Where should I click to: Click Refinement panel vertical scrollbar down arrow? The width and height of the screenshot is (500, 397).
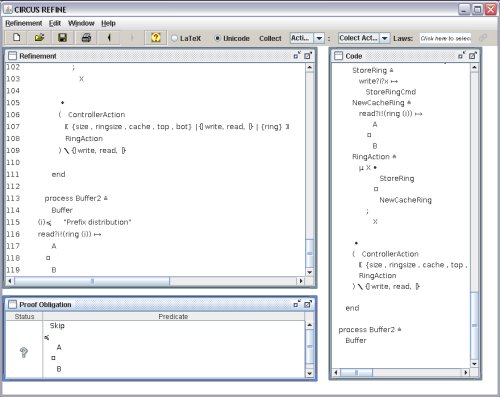coord(309,272)
